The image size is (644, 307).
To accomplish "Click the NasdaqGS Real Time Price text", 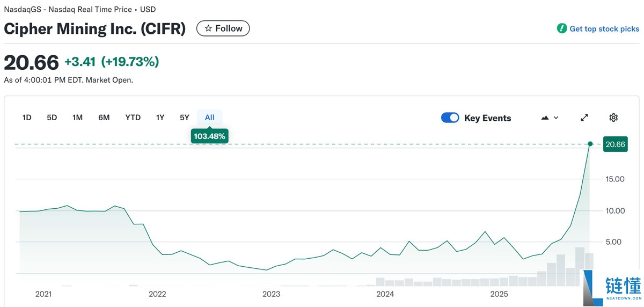I will [80, 10].
